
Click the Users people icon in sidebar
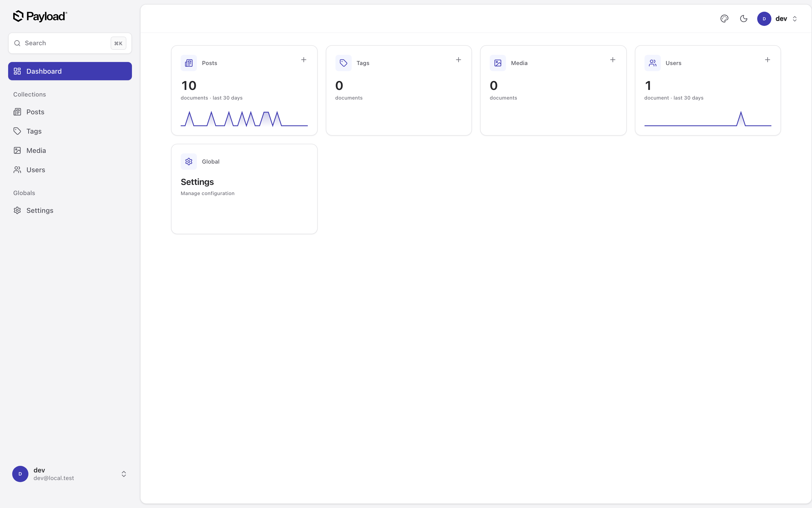coord(17,170)
